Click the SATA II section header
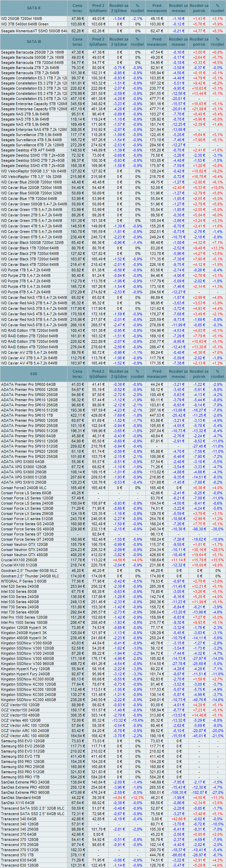226x868 pixels. (x=34, y=8)
